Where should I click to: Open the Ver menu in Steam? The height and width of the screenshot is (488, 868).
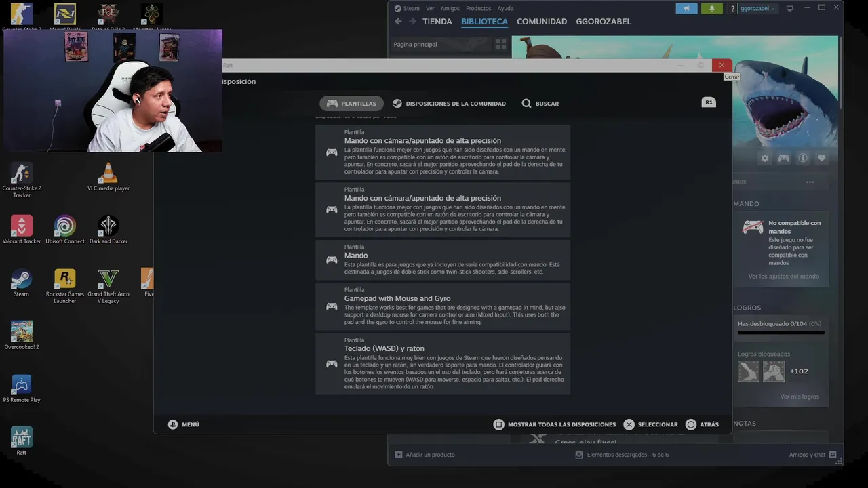click(430, 8)
